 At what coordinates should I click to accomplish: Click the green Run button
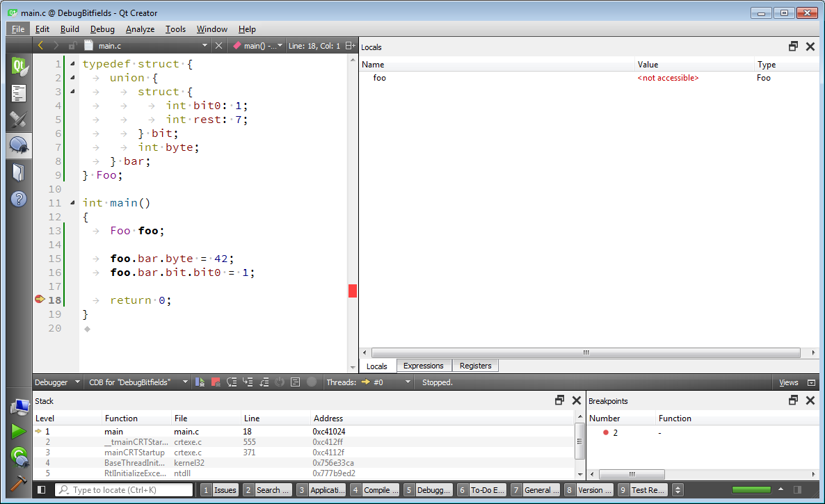click(x=19, y=432)
